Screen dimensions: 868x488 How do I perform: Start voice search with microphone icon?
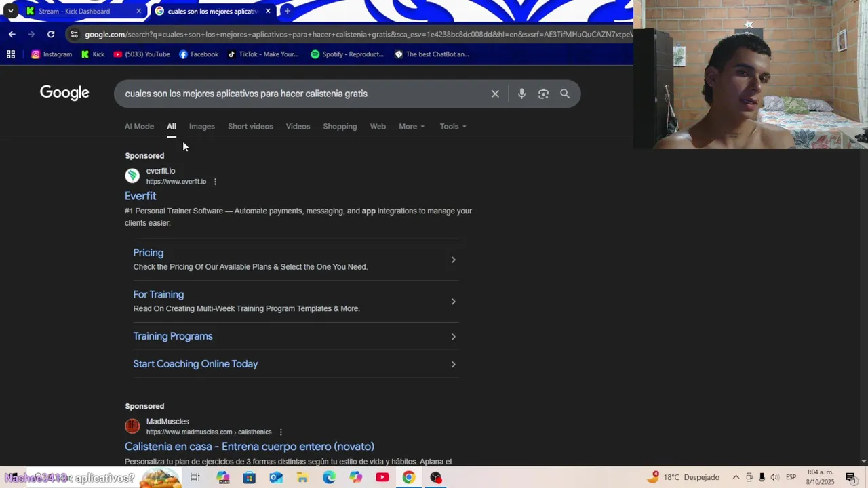click(521, 94)
